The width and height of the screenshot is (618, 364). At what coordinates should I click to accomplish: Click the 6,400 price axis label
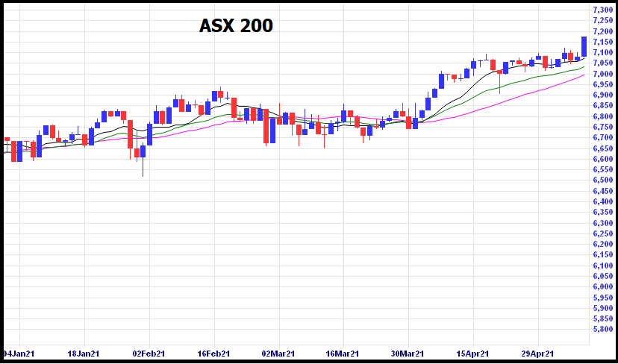[x=603, y=201]
